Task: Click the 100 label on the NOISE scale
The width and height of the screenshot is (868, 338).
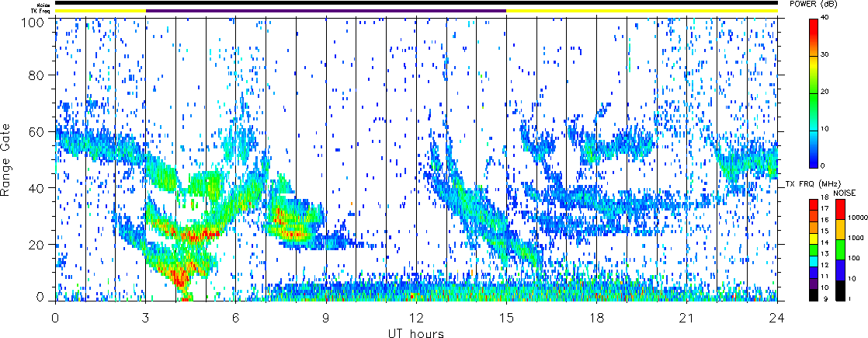Action: (853, 260)
